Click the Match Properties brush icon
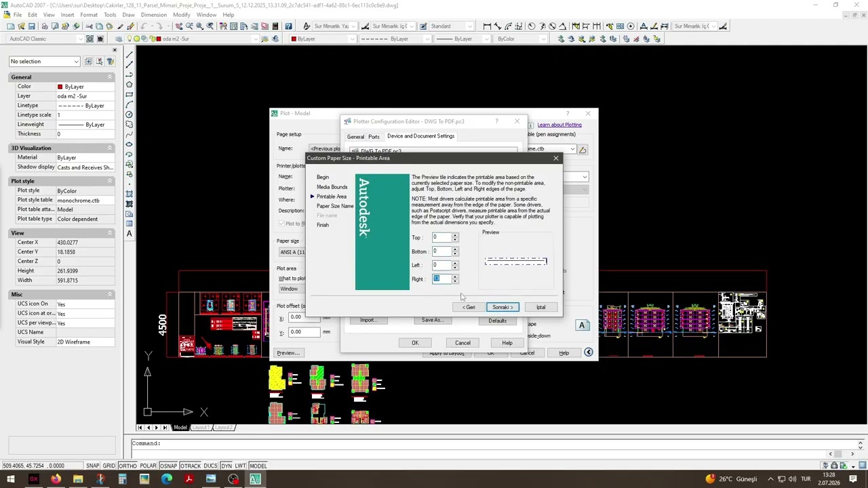This screenshot has width=868, height=488. (x=121, y=26)
